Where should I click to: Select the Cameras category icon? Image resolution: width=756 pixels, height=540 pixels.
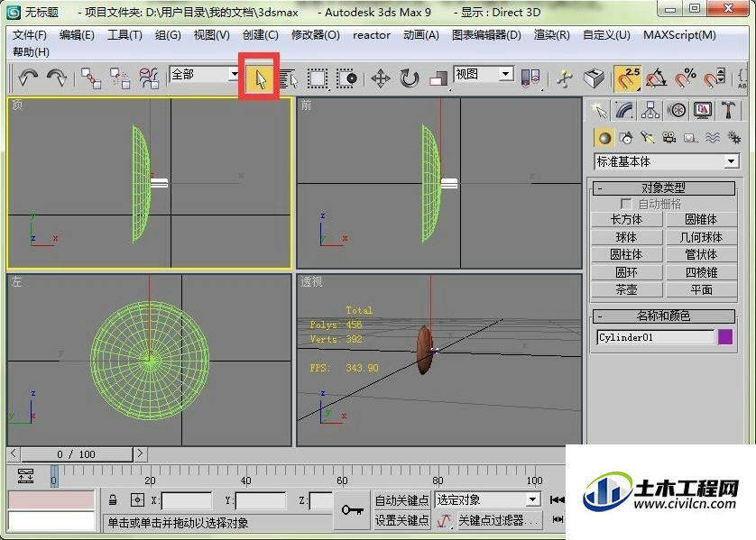pos(669,138)
